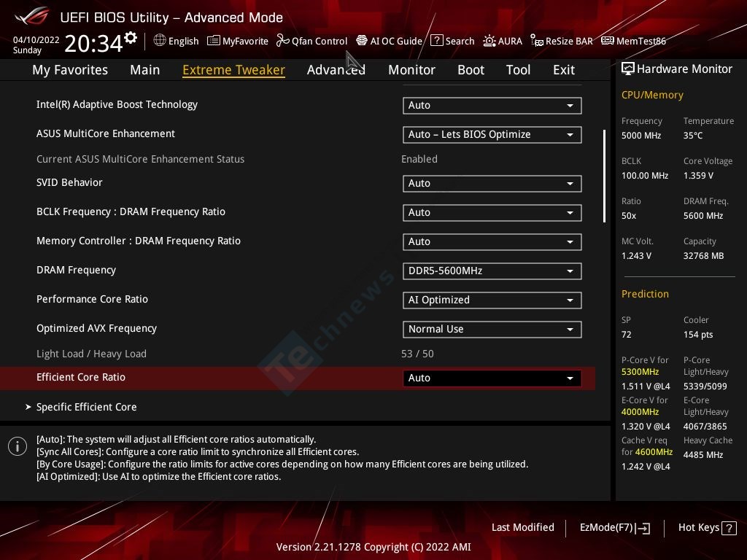Open DRAM Frequency dropdown
The image size is (747, 560).
[x=492, y=271]
